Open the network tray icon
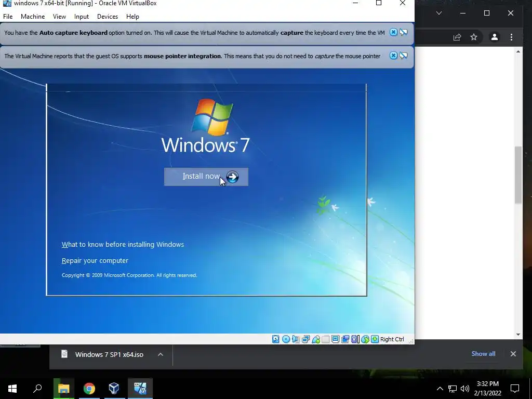The width and height of the screenshot is (532, 399). coord(453,389)
